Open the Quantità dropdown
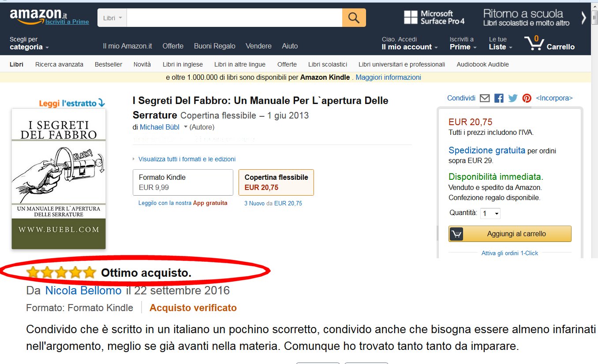598x364 pixels. click(490, 213)
